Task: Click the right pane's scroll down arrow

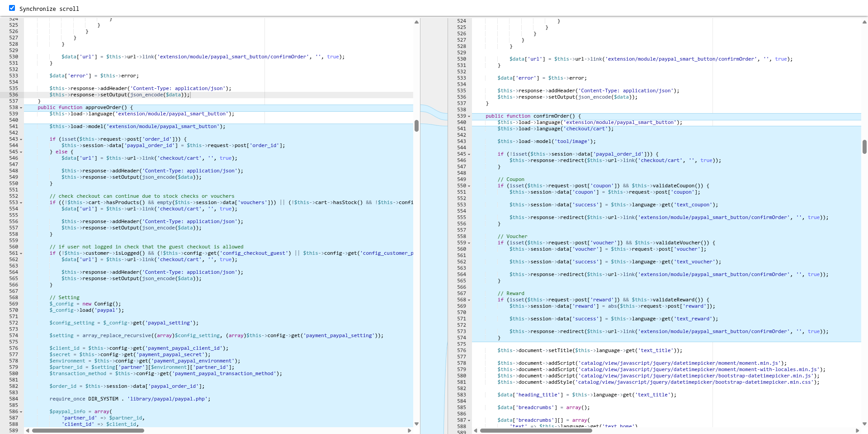Action: 864,424
